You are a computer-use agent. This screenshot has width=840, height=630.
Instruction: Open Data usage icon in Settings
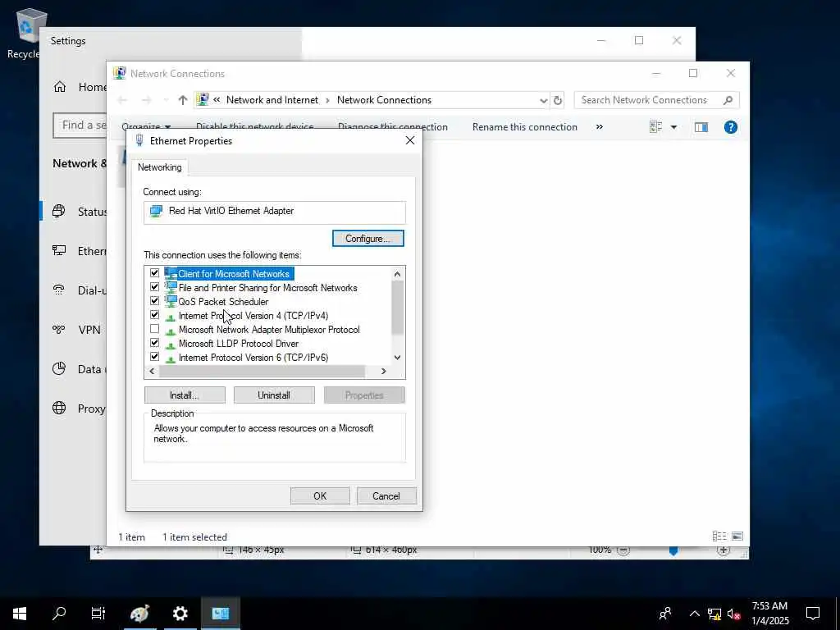point(59,368)
